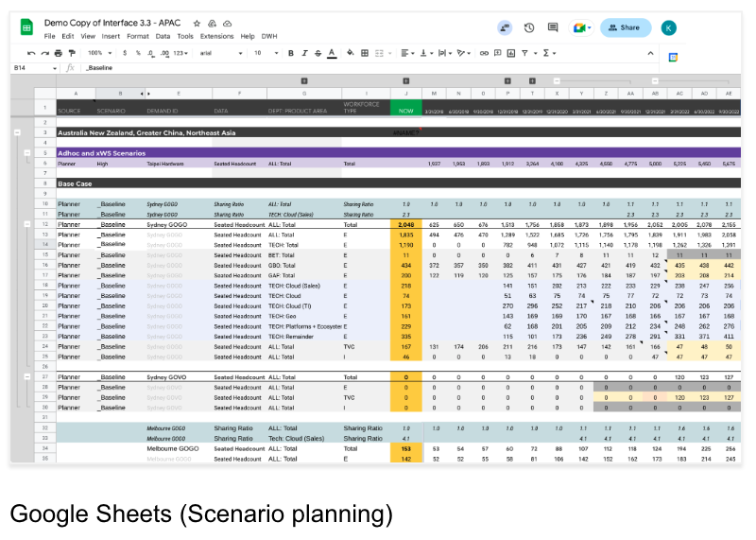Click the Google Meet camera icon
Image resolution: width=756 pixels, height=540 pixels.
pos(581,27)
